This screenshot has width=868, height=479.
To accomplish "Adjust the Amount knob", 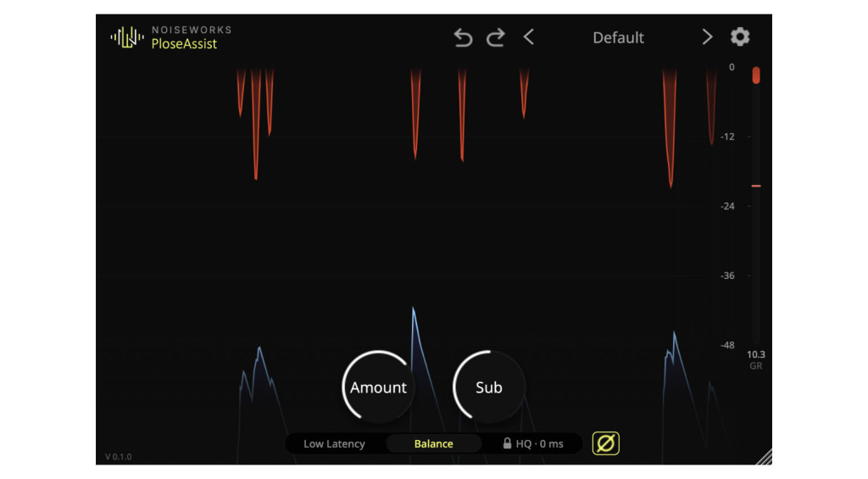I will click(378, 387).
